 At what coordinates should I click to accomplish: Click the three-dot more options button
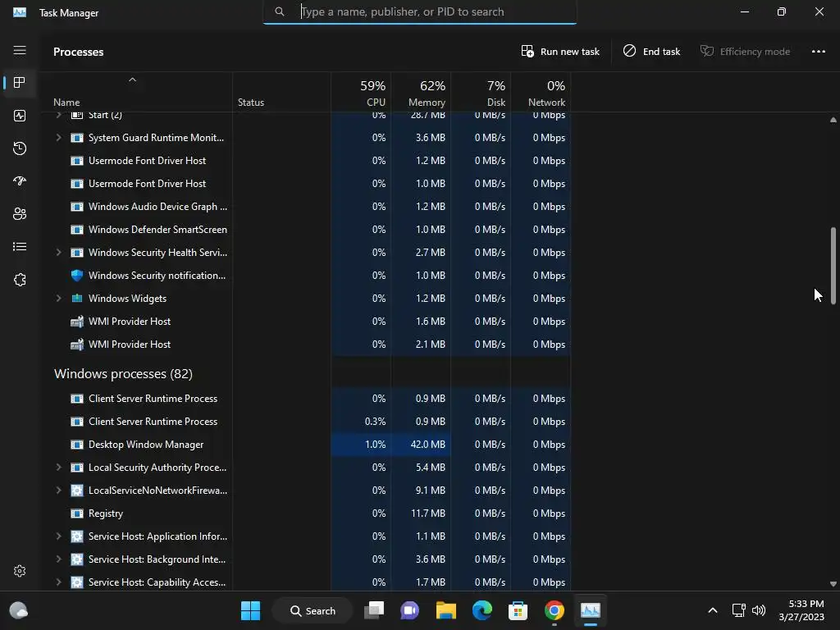pyautogui.click(x=818, y=52)
